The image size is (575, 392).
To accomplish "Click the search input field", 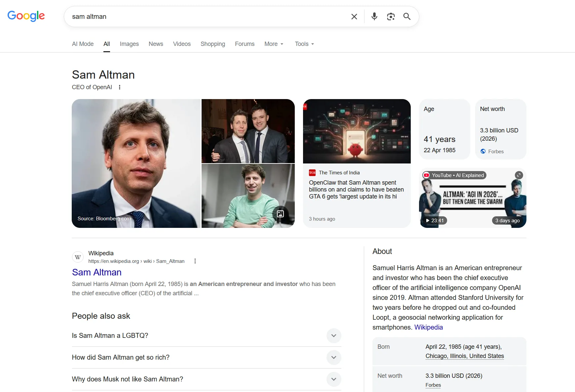I will click(x=208, y=17).
